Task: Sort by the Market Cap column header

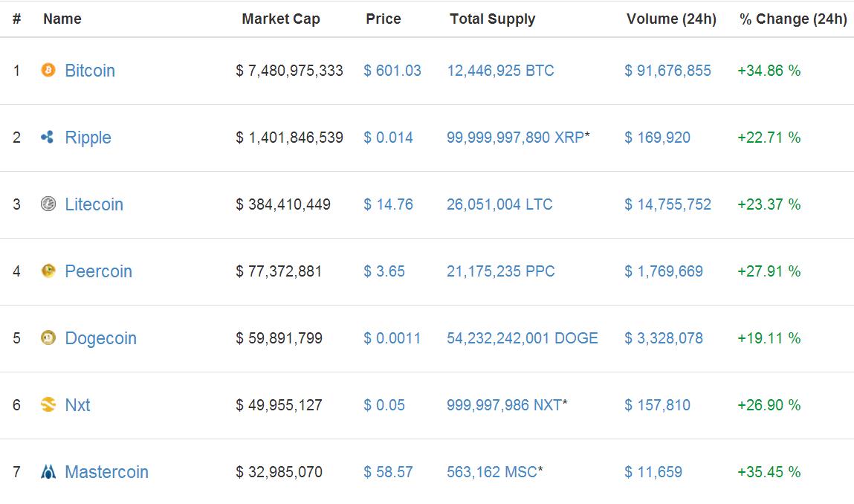Action: point(281,19)
